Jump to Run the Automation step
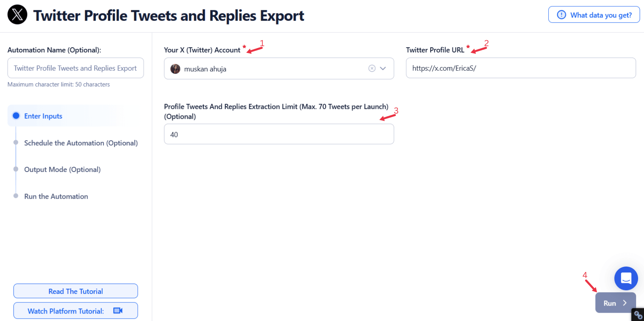The image size is (644, 321). pos(56,196)
